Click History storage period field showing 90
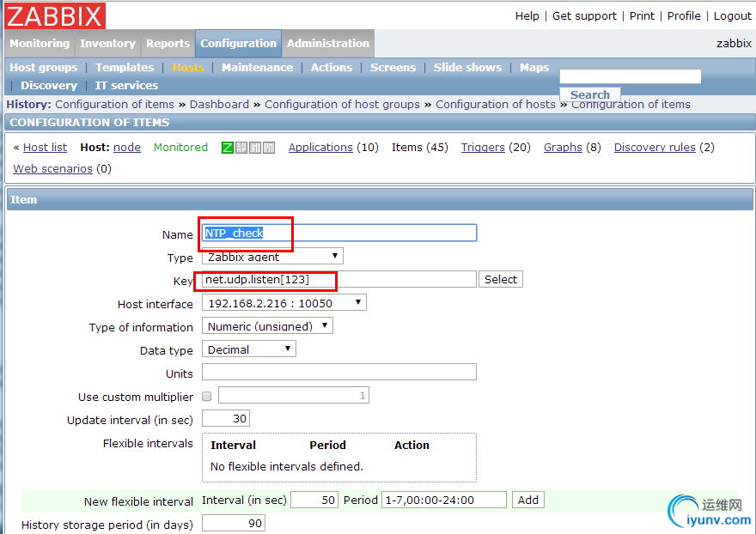 click(x=234, y=523)
